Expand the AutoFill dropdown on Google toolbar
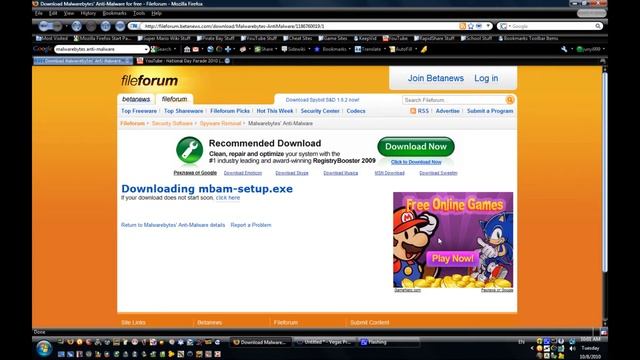This screenshot has height=360, width=640. 416,49
